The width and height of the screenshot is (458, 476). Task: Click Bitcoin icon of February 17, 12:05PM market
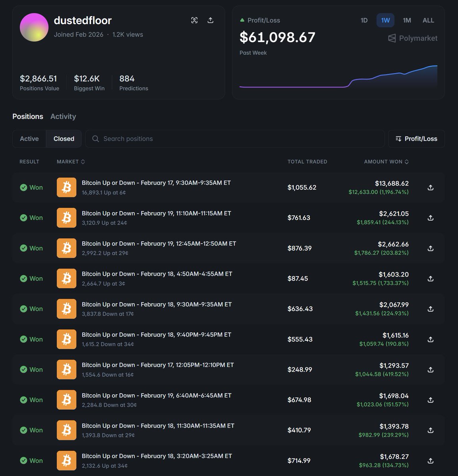pos(66,370)
